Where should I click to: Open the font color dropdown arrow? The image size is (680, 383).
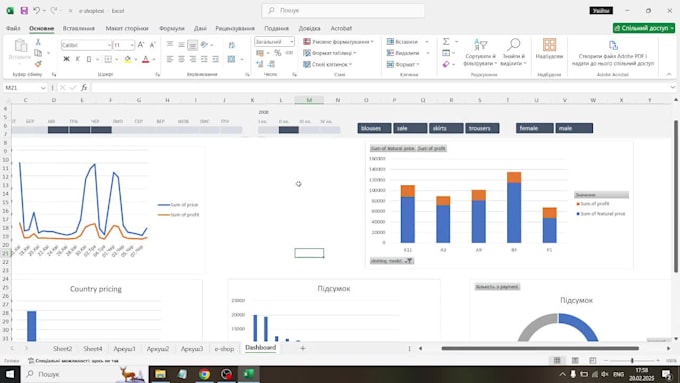pyautogui.click(x=154, y=59)
